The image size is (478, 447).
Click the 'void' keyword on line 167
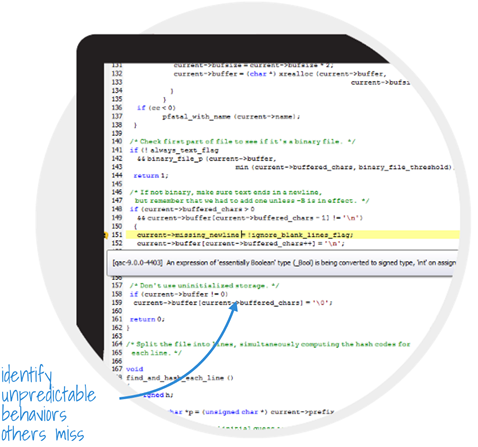coord(135,369)
